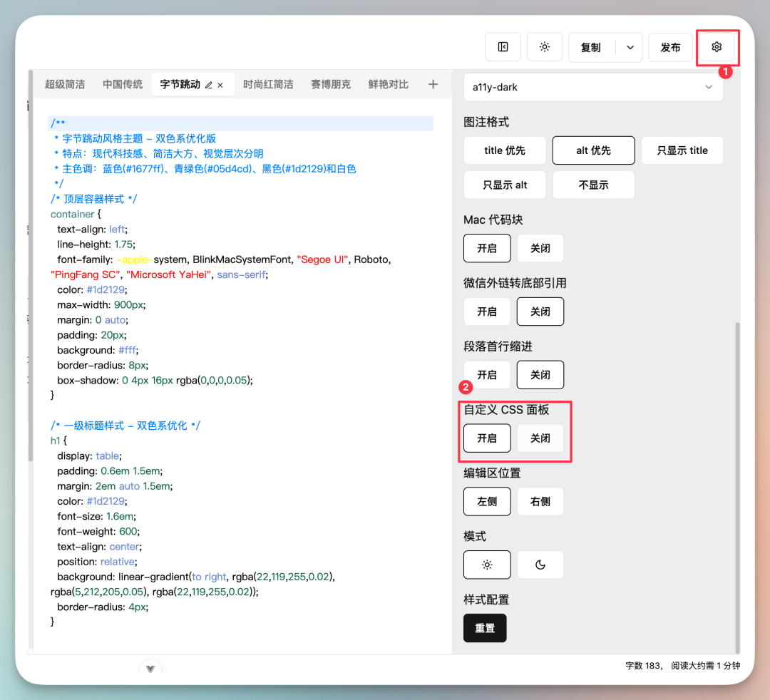The width and height of the screenshot is (770, 700).
Task: Open the 赛博朋克 tab
Action: click(x=331, y=84)
